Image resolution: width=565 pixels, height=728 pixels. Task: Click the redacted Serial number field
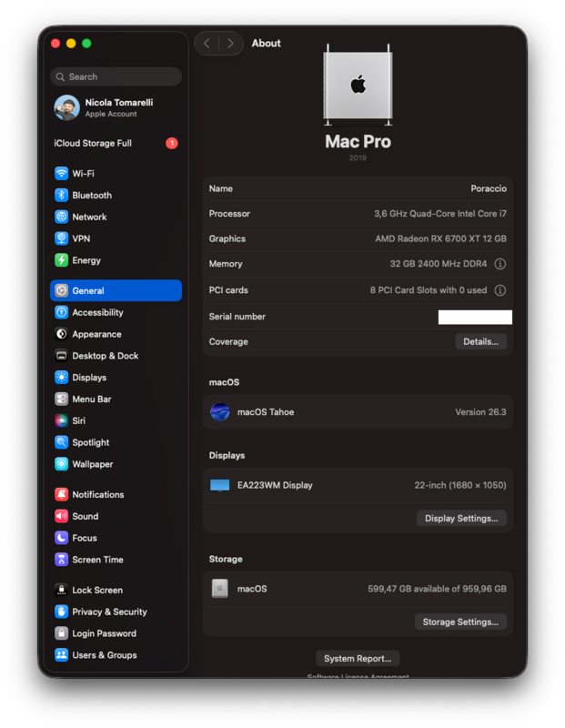pyautogui.click(x=475, y=317)
